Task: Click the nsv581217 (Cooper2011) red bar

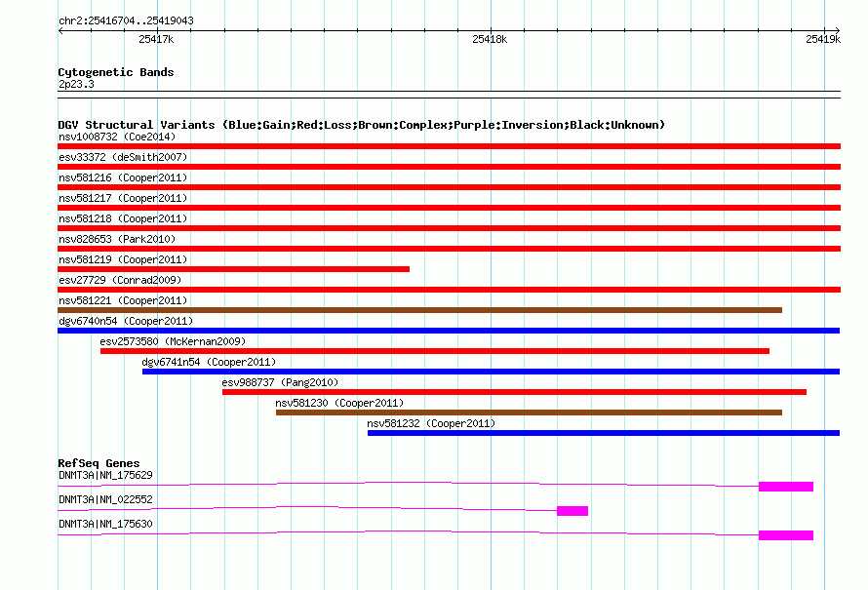Action: (x=449, y=208)
